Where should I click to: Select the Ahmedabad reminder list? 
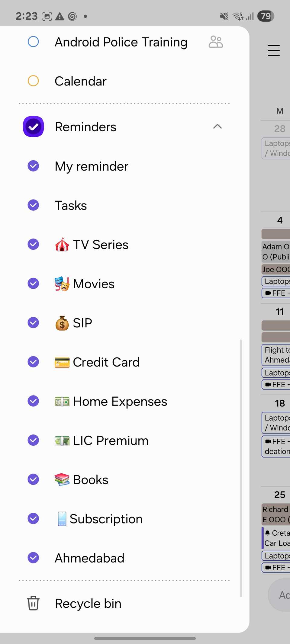tap(89, 558)
